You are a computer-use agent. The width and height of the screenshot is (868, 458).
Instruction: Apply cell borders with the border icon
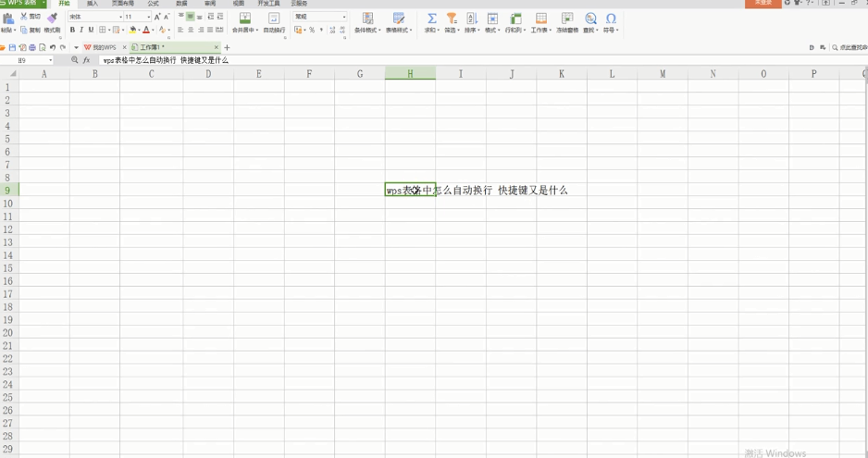(x=103, y=30)
